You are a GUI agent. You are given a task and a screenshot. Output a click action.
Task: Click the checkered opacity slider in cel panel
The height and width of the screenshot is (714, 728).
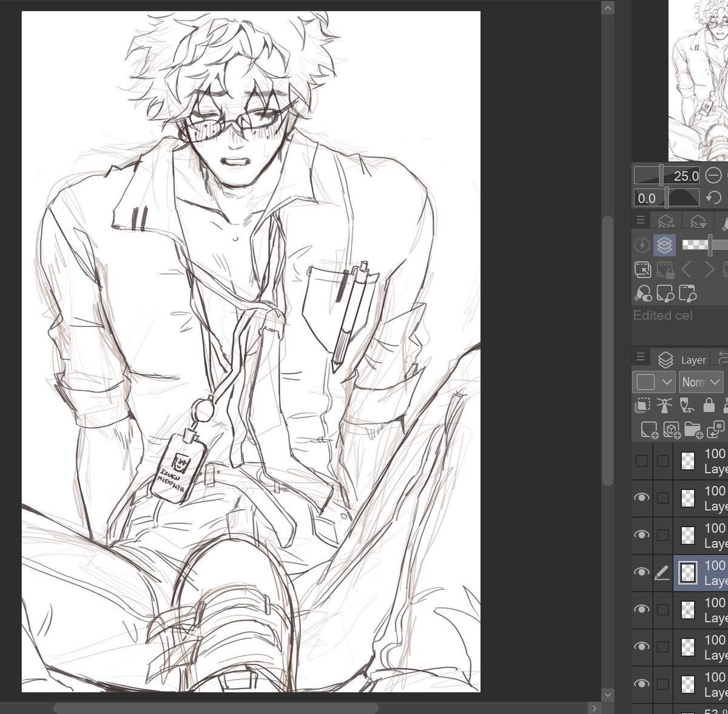705,244
